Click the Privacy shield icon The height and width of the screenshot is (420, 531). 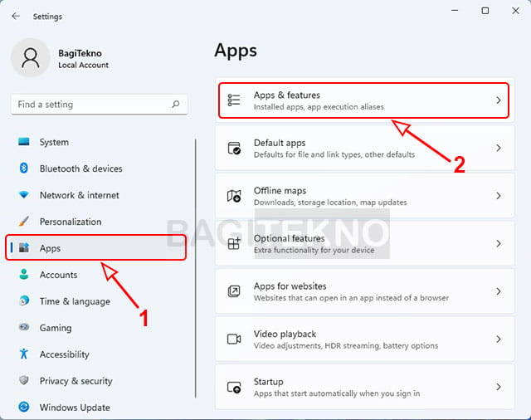click(x=24, y=380)
